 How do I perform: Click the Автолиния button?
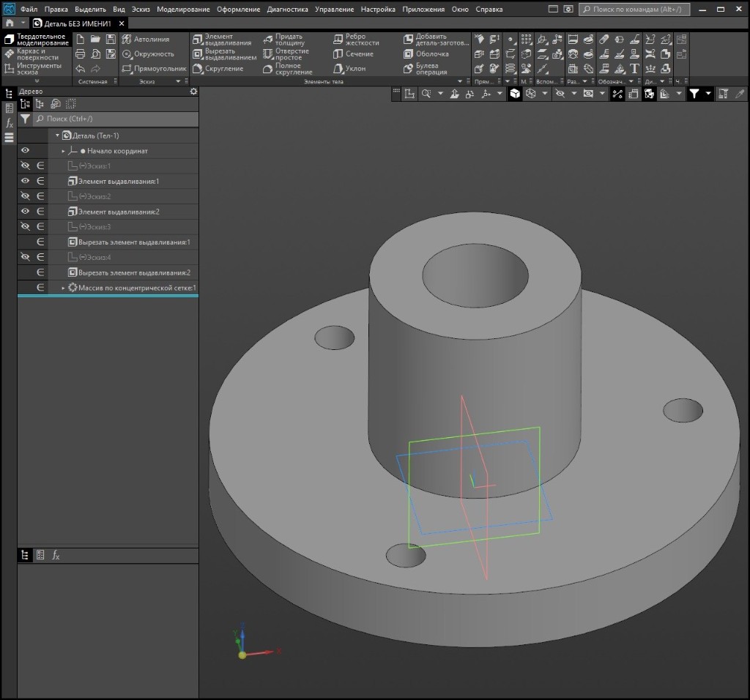click(146, 40)
